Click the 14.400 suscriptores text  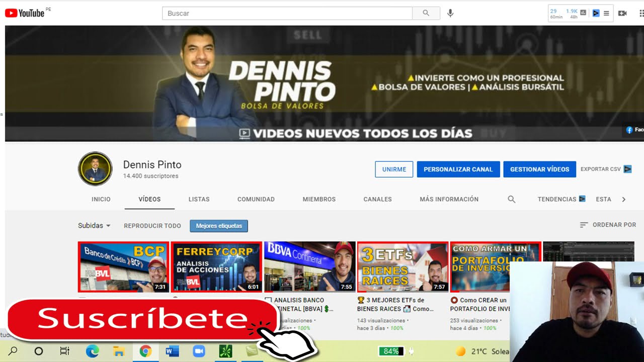[151, 176]
